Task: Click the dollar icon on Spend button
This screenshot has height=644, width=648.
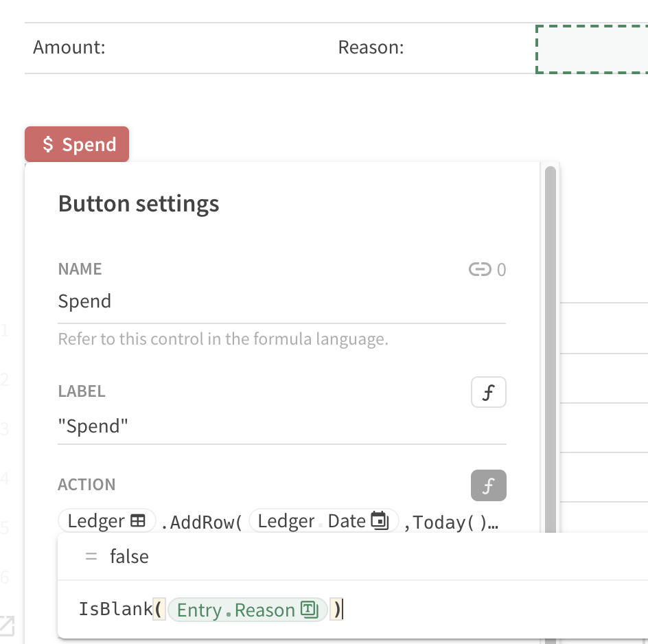Action: (48, 144)
